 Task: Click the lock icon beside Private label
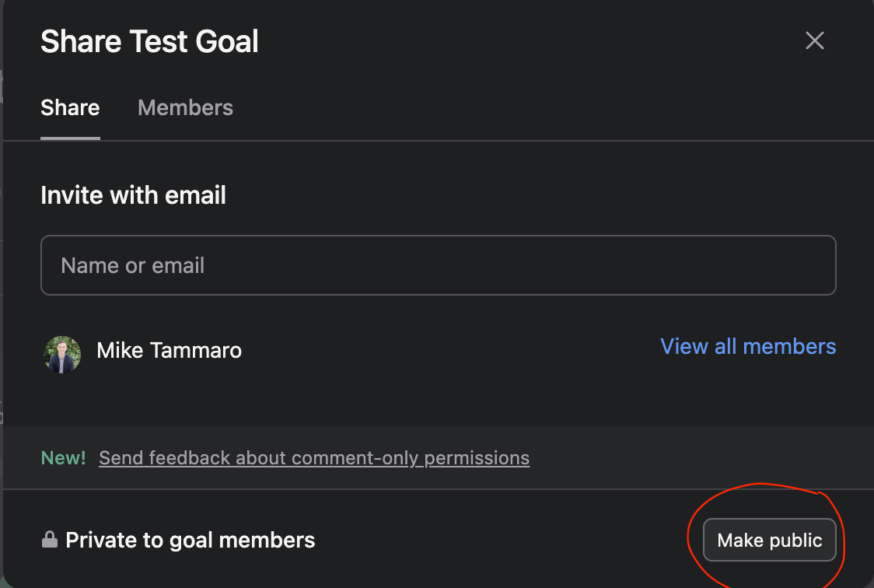(50, 540)
